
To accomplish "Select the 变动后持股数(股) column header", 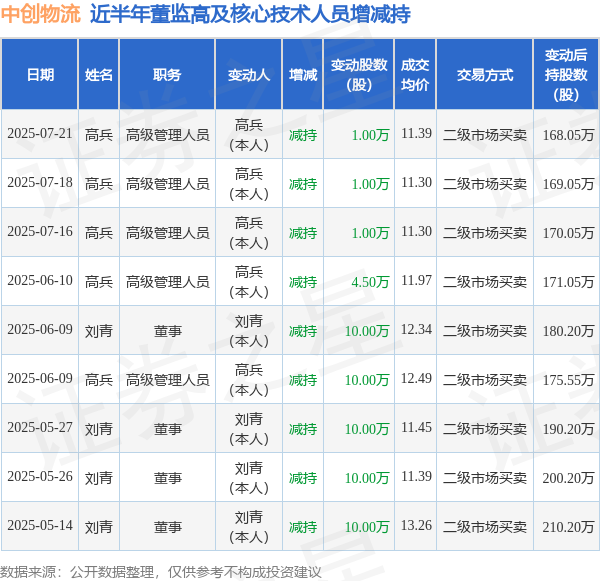I will point(566,75).
